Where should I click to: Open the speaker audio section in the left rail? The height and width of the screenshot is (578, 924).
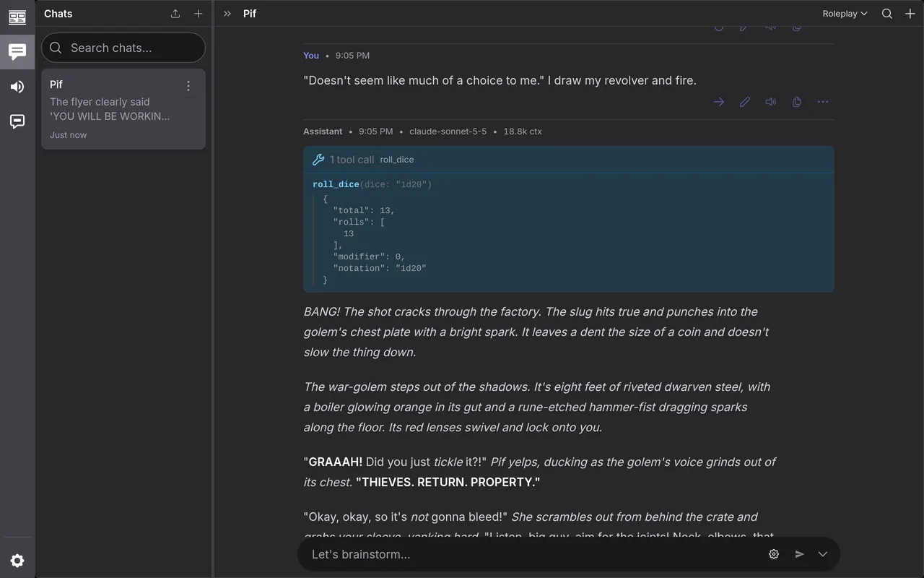tap(17, 87)
